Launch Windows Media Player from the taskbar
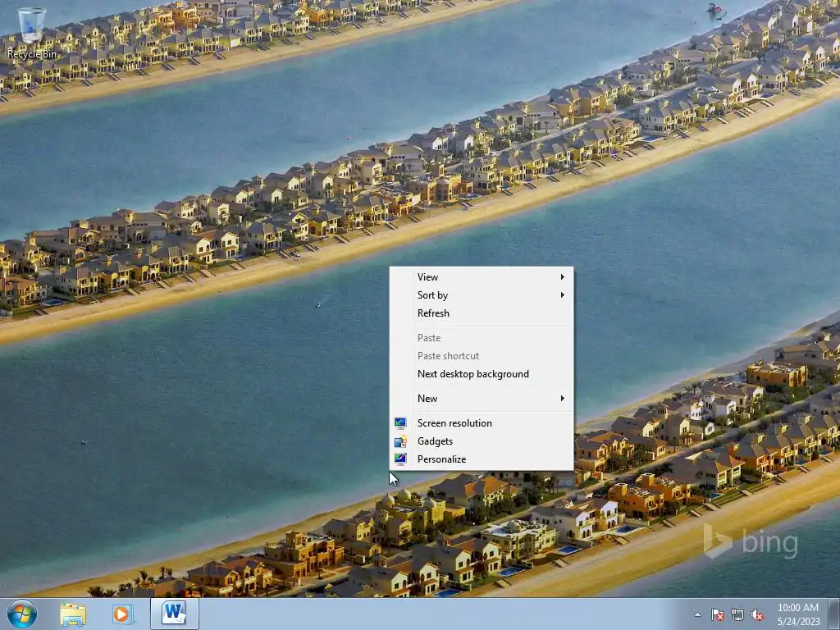The height and width of the screenshot is (630, 840). point(122,614)
